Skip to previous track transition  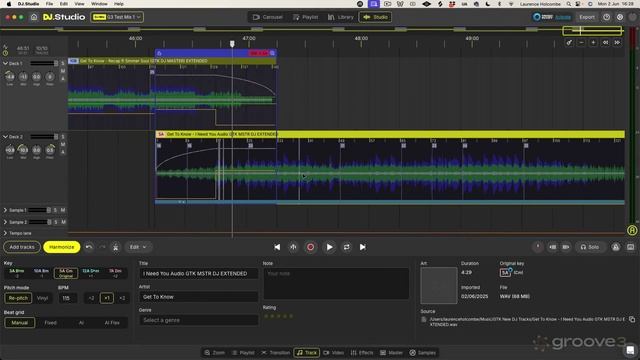(277, 247)
